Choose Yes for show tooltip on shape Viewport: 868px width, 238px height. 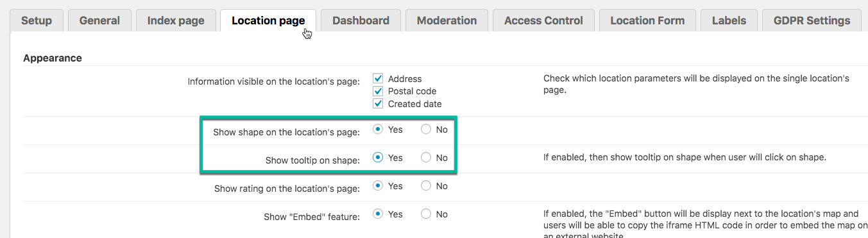378,158
